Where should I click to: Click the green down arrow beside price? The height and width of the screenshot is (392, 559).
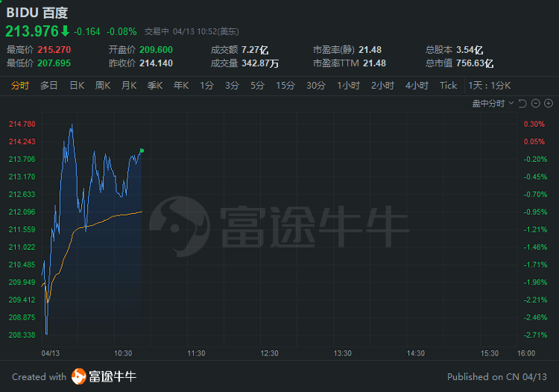66,31
